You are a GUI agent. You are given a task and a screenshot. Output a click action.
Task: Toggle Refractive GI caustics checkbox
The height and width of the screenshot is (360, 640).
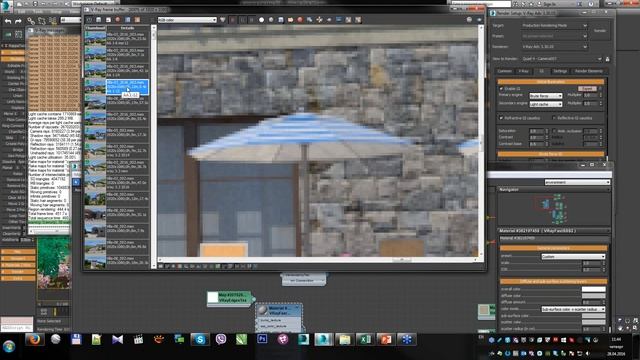click(501, 118)
